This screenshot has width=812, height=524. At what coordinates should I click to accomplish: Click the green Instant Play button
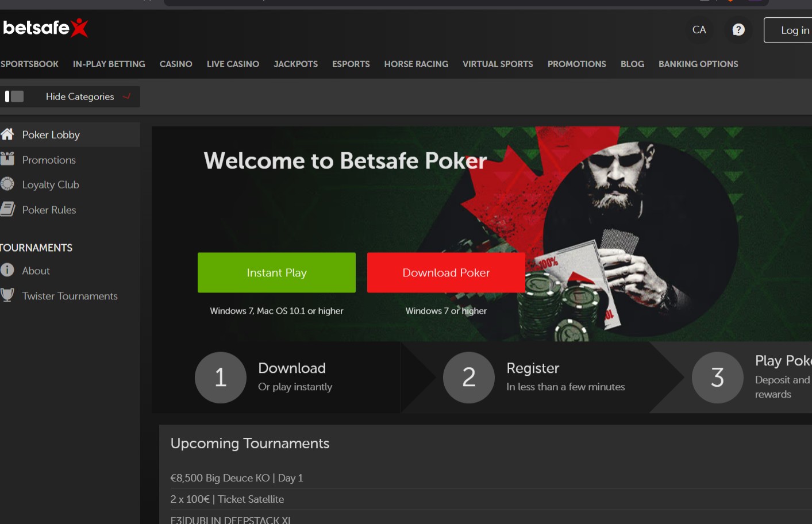pos(276,272)
